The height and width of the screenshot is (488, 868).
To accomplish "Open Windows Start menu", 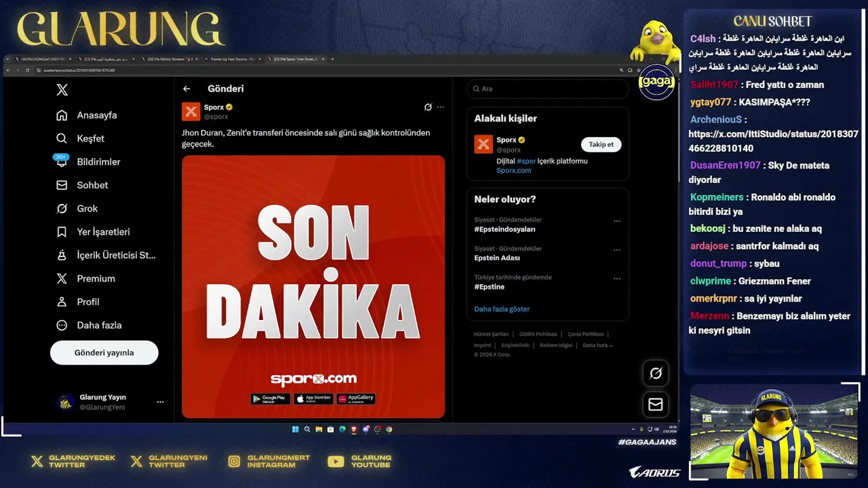I will click(x=296, y=429).
